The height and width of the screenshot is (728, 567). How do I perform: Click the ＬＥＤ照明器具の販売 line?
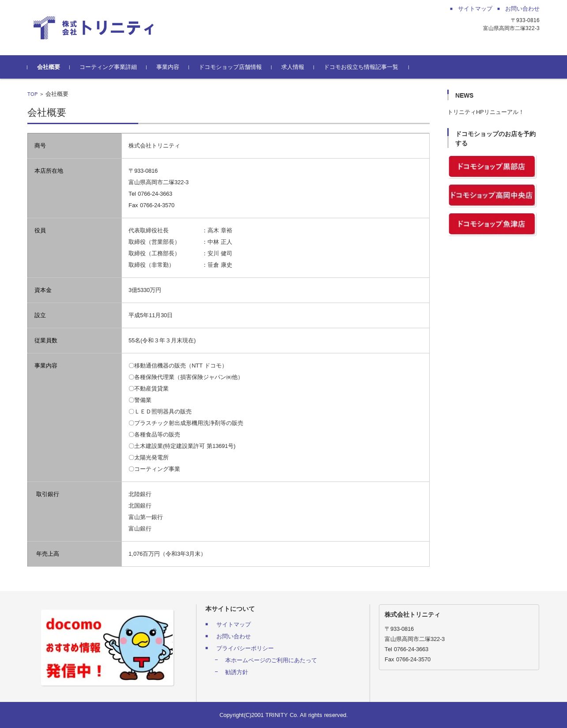click(x=160, y=412)
